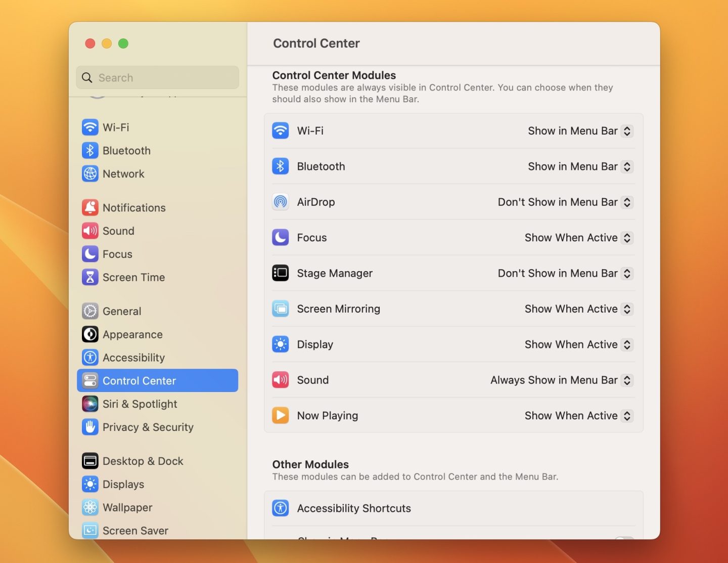728x563 pixels.
Task: Change Focus from Show When Active
Action: pyautogui.click(x=577, y=237)
